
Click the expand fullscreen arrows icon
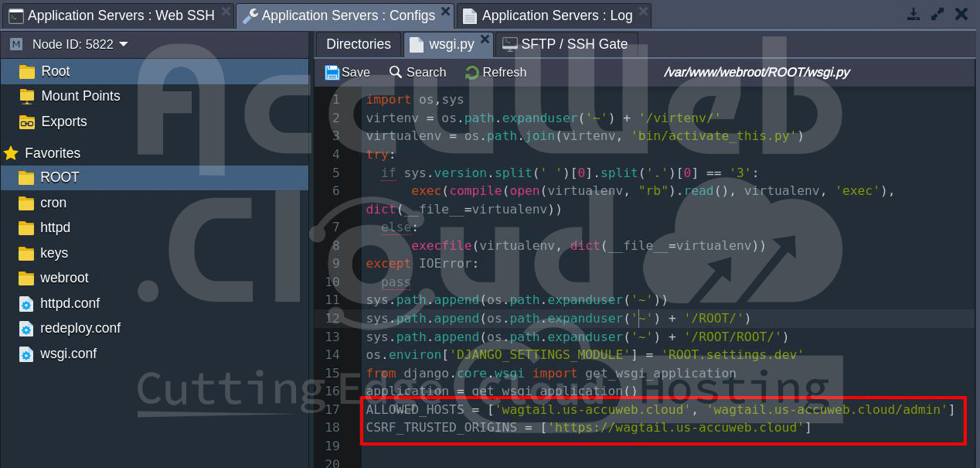937,15
